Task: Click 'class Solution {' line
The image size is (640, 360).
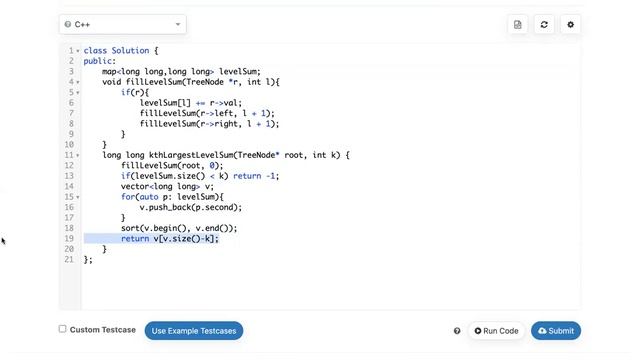Action: tap(121, 51)
